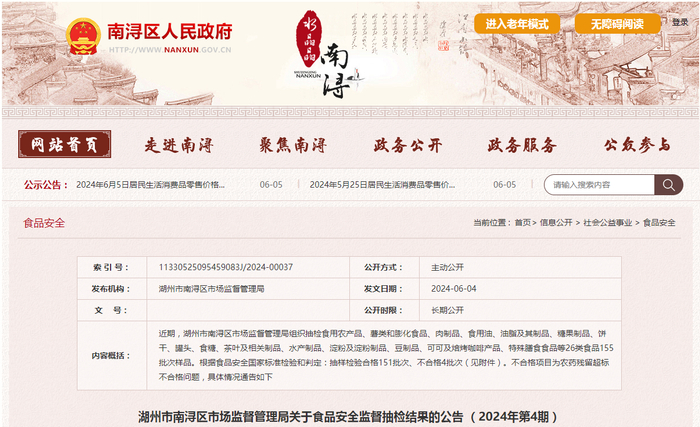
Task: Click 首页 in the breadcrumb
Action: [522, 222]
